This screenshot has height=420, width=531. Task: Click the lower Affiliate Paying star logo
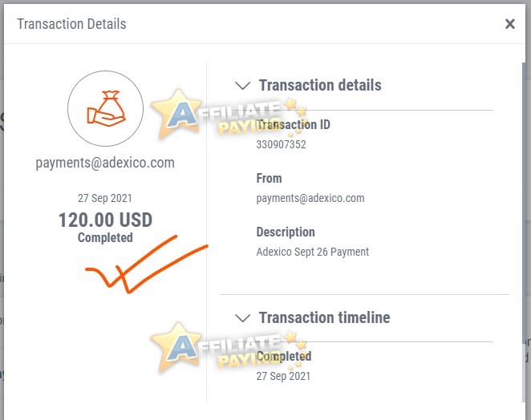(229, 347)
